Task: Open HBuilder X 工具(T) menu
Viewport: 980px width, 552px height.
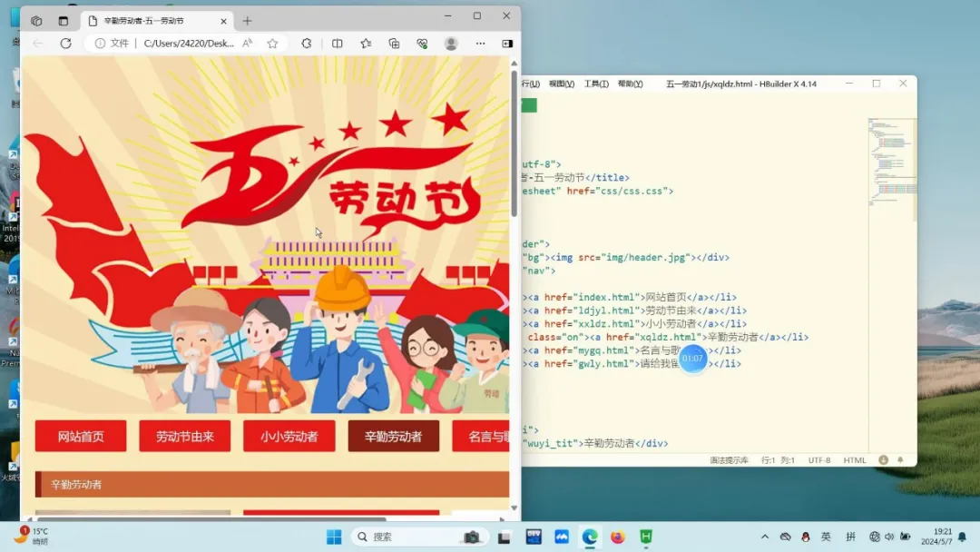Action: (595, 84)
